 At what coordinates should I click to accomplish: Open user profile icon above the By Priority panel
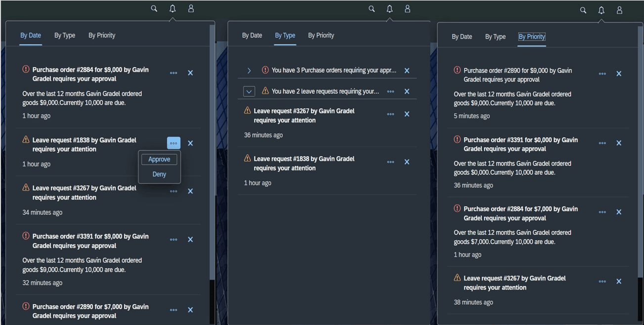[619, 10]
